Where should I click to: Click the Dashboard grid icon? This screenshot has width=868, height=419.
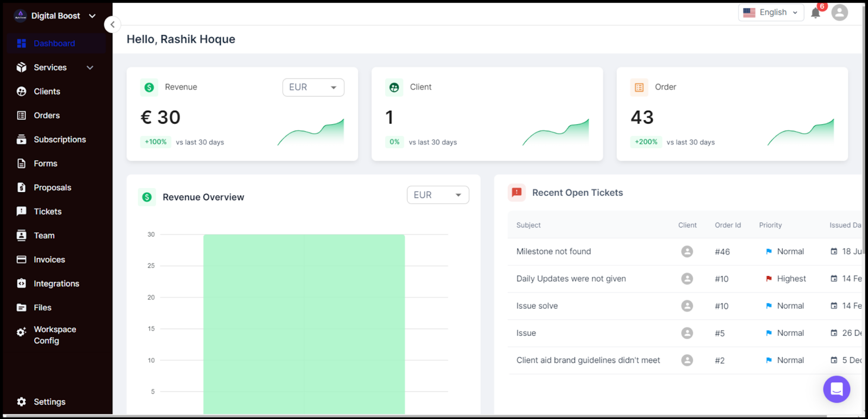(21, 43)
